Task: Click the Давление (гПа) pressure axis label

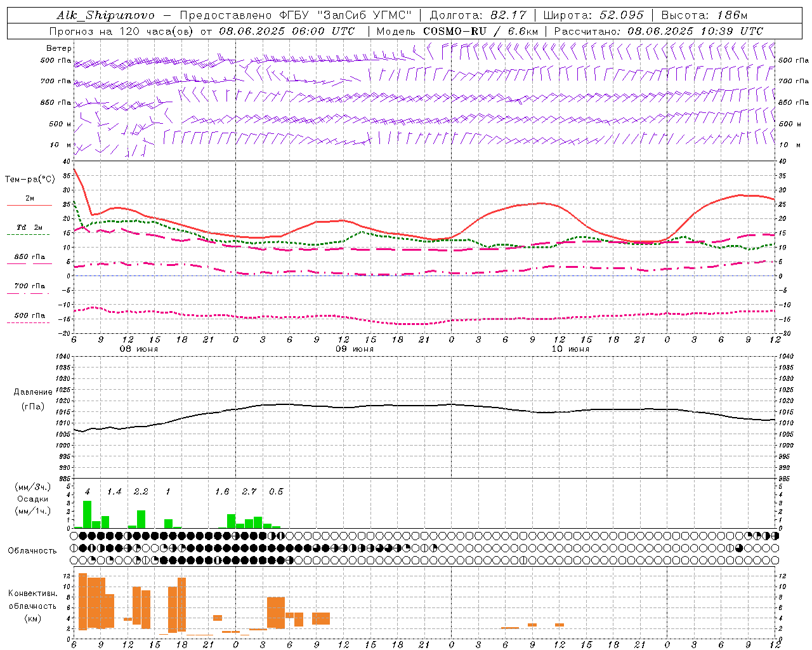Action: 33,399
